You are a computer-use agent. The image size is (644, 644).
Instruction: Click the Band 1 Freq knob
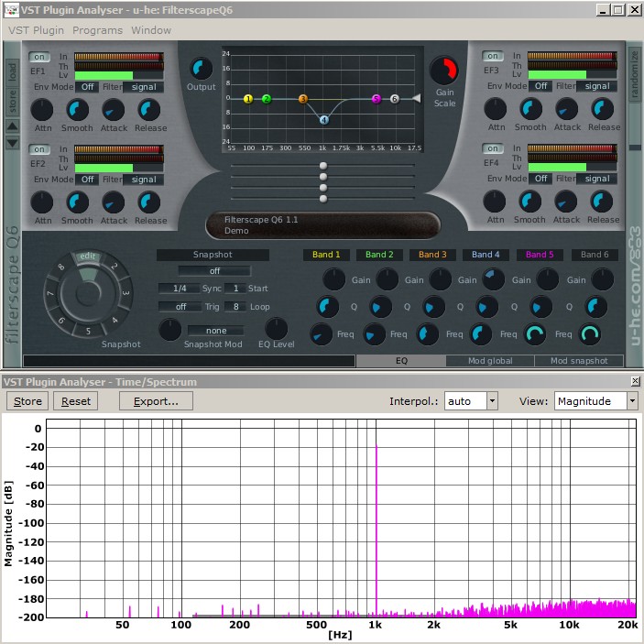click(x=321, y=334)
